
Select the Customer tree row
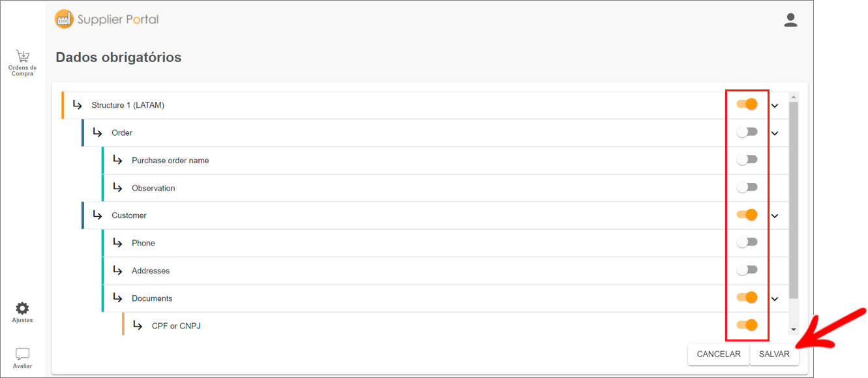(434, 215)
